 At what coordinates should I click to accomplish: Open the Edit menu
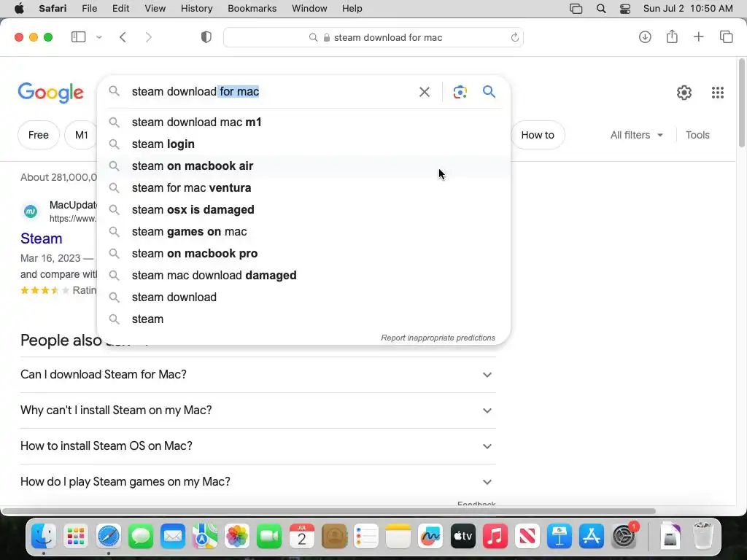[x=120, y=9]
